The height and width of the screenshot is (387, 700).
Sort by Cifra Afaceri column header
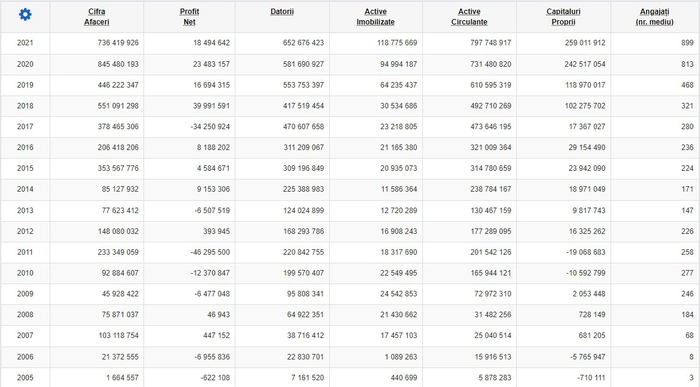96,17
